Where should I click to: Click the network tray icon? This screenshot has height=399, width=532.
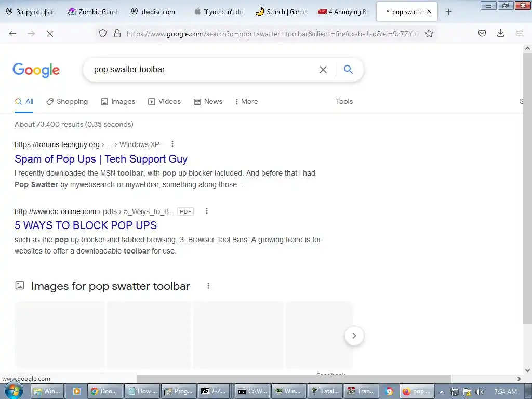coord(454,392)
